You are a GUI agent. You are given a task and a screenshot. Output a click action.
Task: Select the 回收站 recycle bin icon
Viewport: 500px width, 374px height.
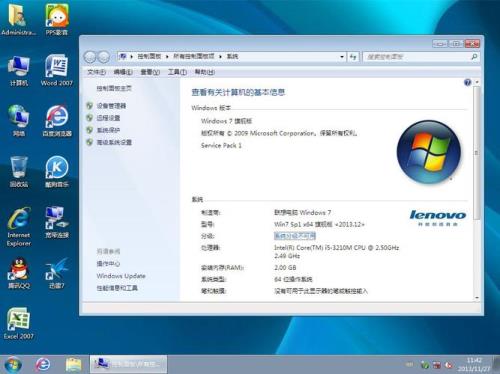click(x=19, y=172)
